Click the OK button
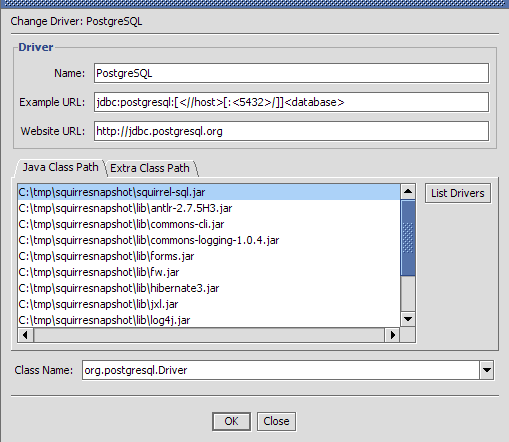 pos(231,421)
